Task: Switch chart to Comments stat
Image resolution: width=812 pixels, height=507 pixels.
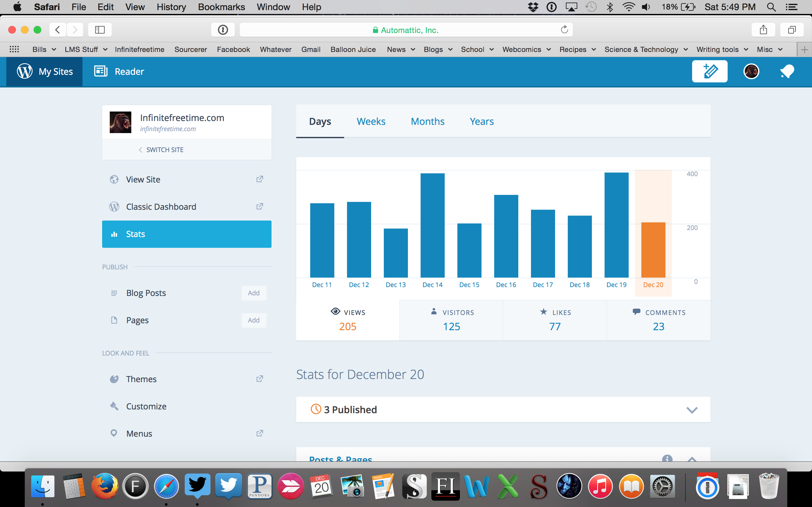Action: 658,320
